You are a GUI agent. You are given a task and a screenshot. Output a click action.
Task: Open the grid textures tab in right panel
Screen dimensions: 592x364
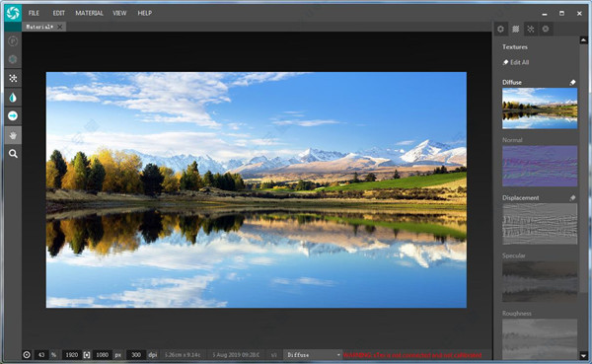[516, 29]
